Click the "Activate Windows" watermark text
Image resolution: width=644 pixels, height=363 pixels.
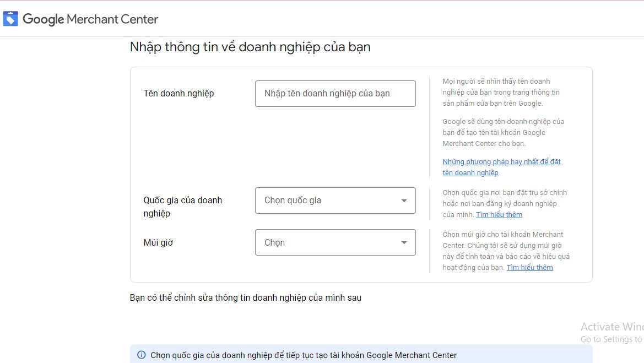610,326
